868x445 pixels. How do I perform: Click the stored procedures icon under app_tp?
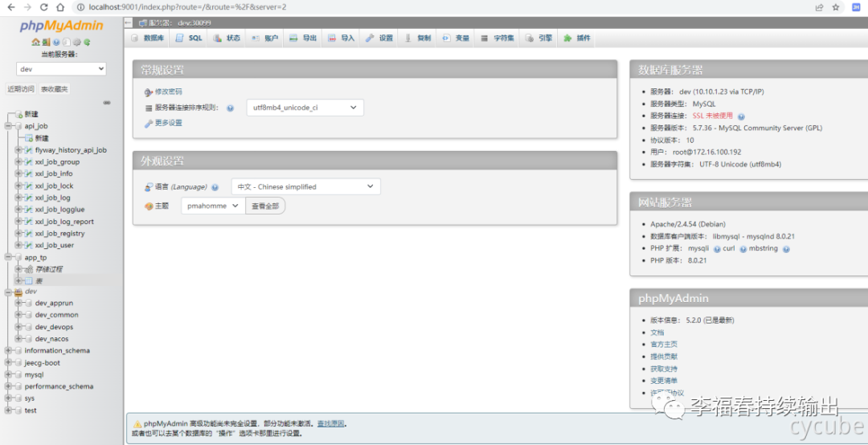[x=29, y=269]
